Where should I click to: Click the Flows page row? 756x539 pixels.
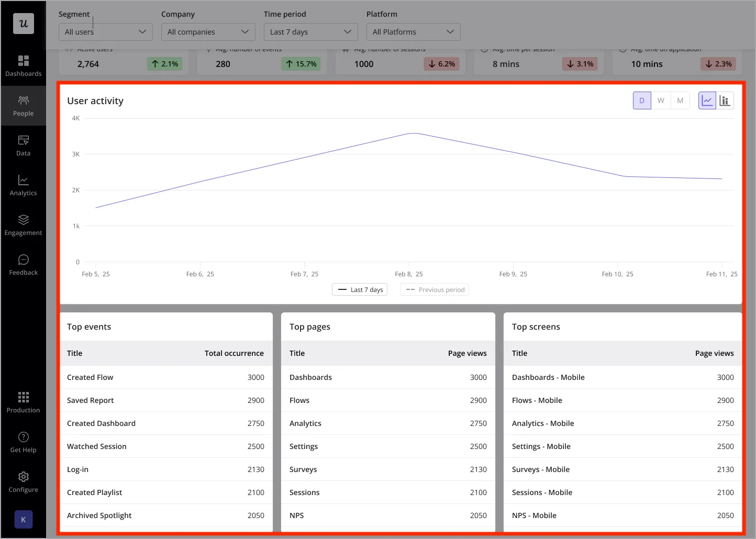point(388,400)
